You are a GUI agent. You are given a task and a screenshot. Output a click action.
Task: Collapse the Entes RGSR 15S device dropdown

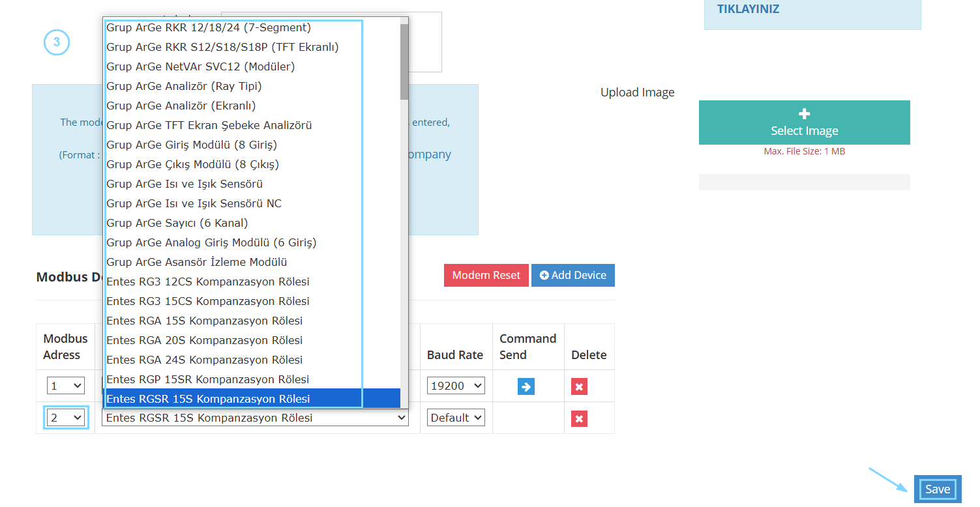(x=255, y=418)
